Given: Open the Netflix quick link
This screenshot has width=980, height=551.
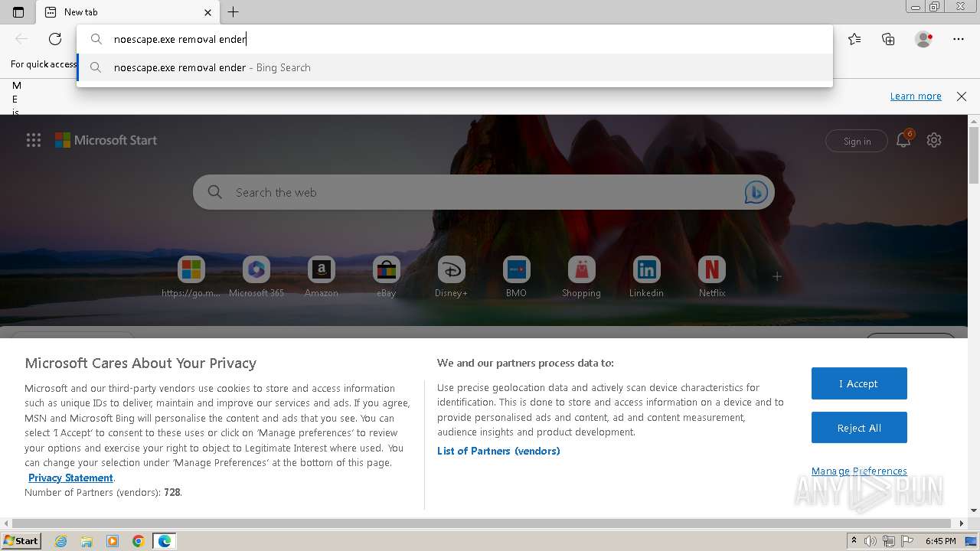Looking at the screenshot, I should 712,278.
